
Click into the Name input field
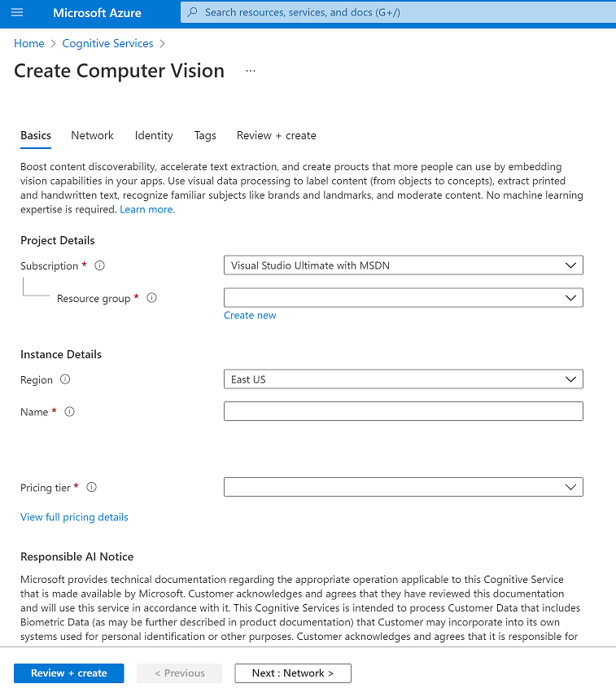tap(403, 411)
